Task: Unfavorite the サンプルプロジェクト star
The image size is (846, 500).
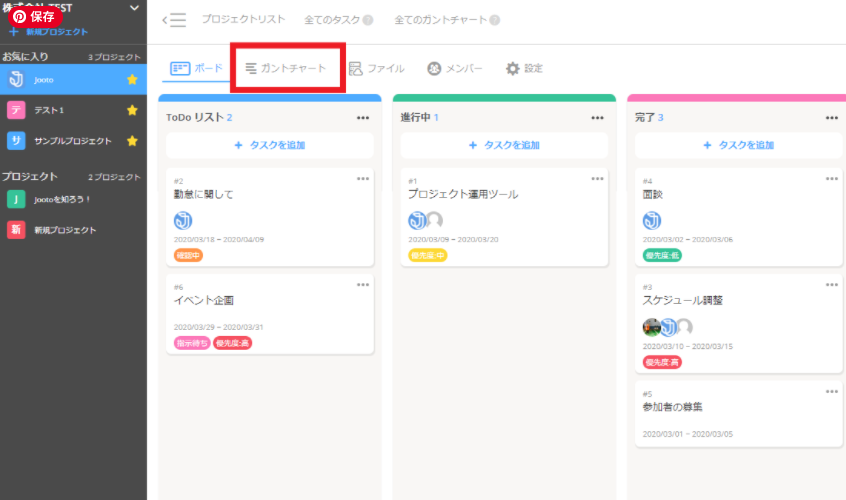Action: (132, 141)
